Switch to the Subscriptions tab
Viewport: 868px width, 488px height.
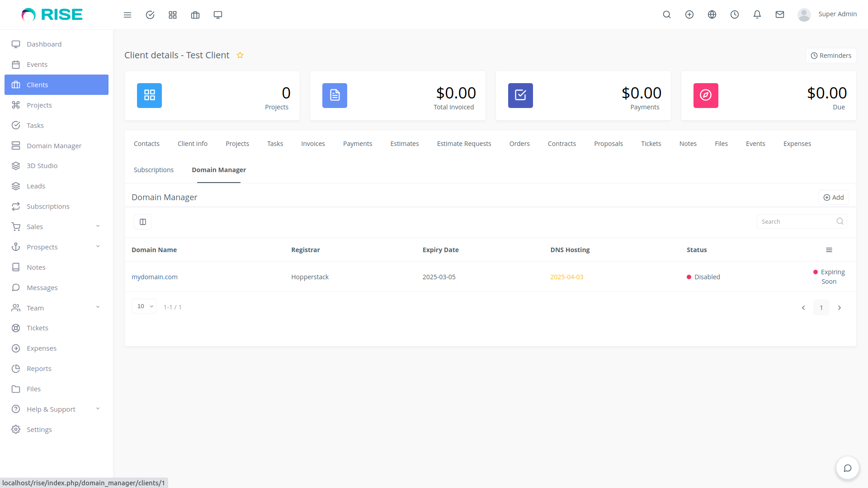point(154,170)
